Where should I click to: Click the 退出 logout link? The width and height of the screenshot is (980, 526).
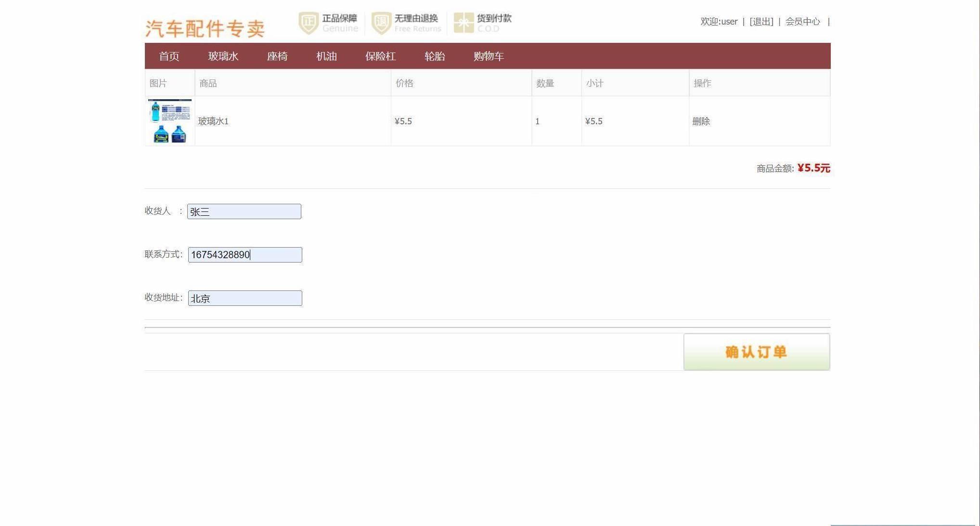click(761, 22)
